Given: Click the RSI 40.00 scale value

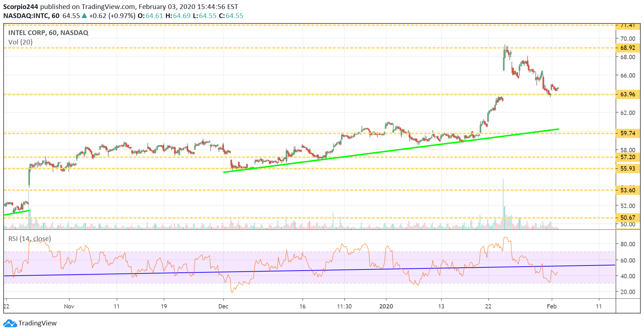Looking at the screenshot, I should click(628, 276).
